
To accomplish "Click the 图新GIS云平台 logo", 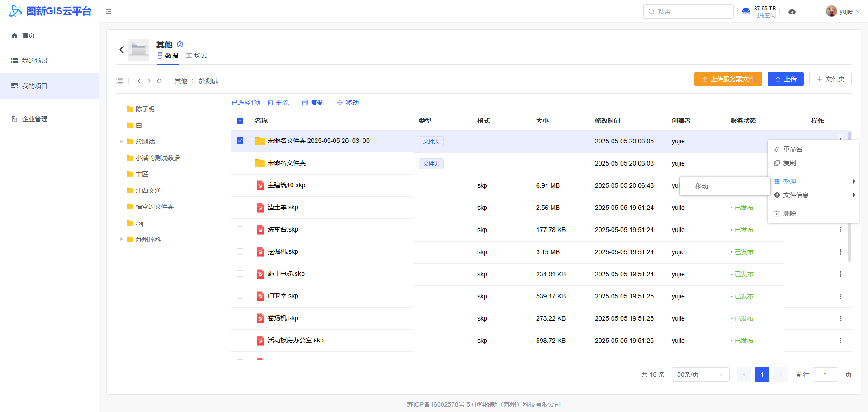I will coord(51,11).
